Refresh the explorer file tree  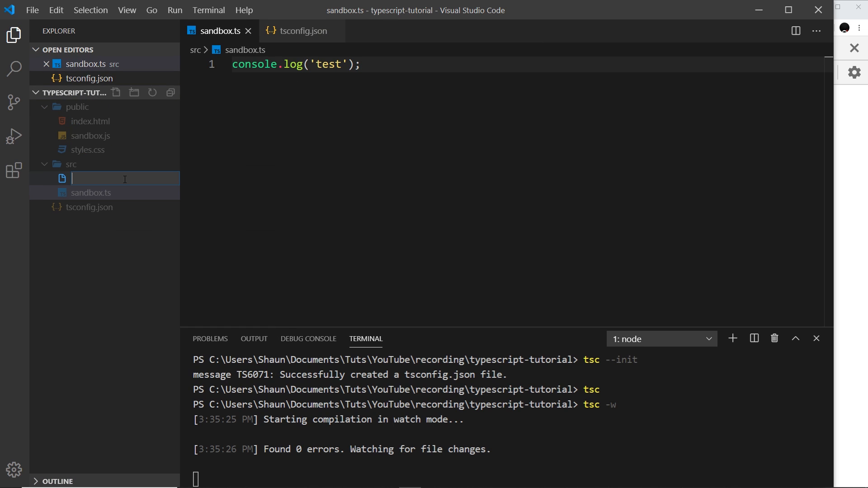(x=152, y=93)
